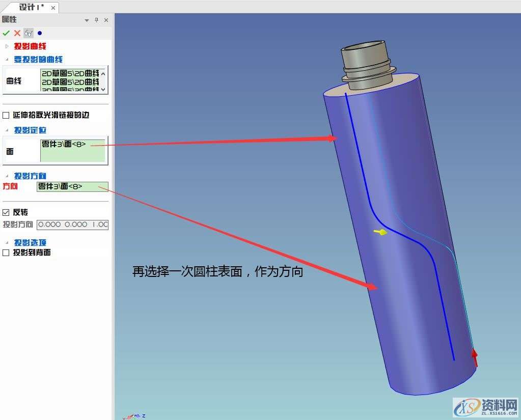Pin the 属性 panel with the pin icon
This screenshot has width=521, height=420.
(96, 20)
